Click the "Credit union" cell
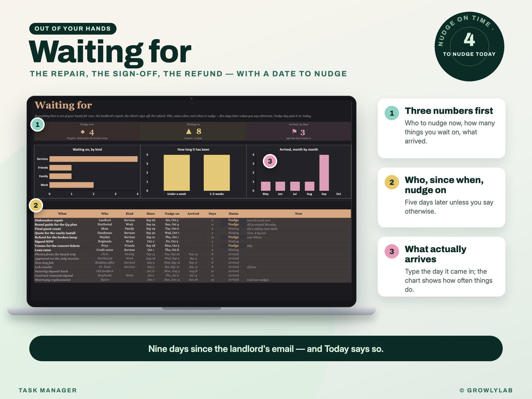The image size is (532, 399). 105,250
